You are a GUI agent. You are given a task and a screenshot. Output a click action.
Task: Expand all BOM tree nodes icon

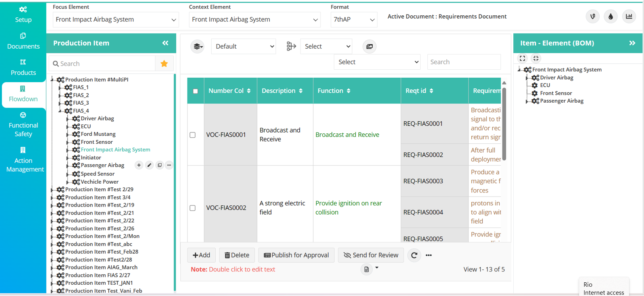click(523, 58)
